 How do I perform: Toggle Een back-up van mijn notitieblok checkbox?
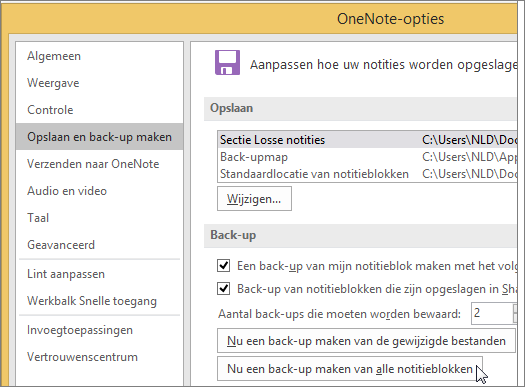click(223, 266)
